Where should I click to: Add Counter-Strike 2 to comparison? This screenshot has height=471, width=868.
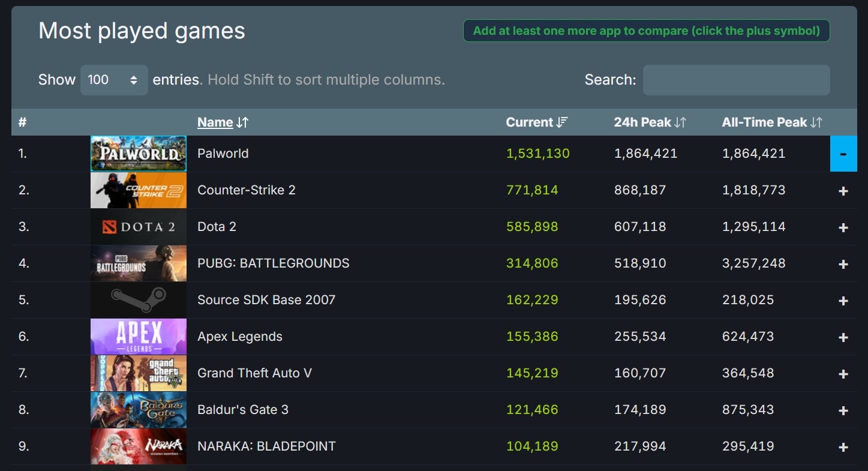tap(843, 190)
